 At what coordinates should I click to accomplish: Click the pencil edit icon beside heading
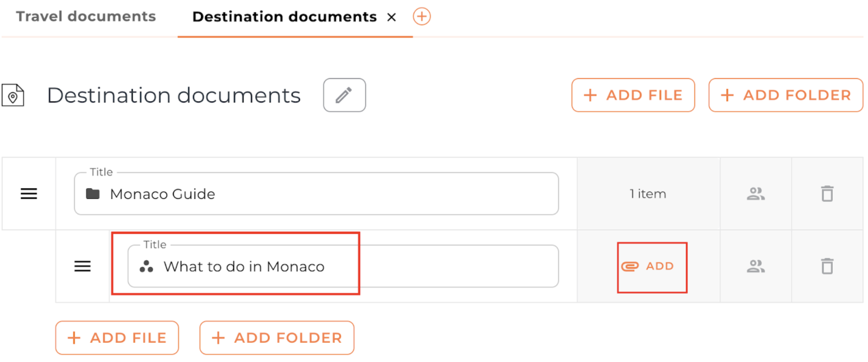[x=344, y=95]
